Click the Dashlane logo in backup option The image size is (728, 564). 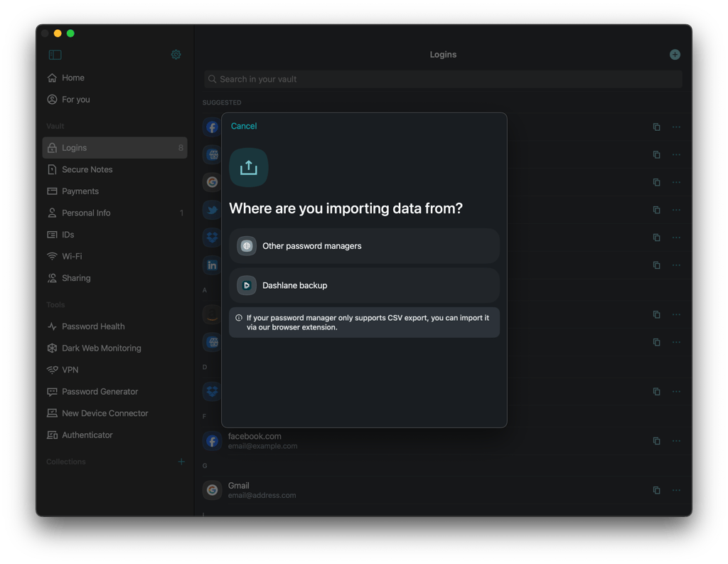tap(247, 285)
